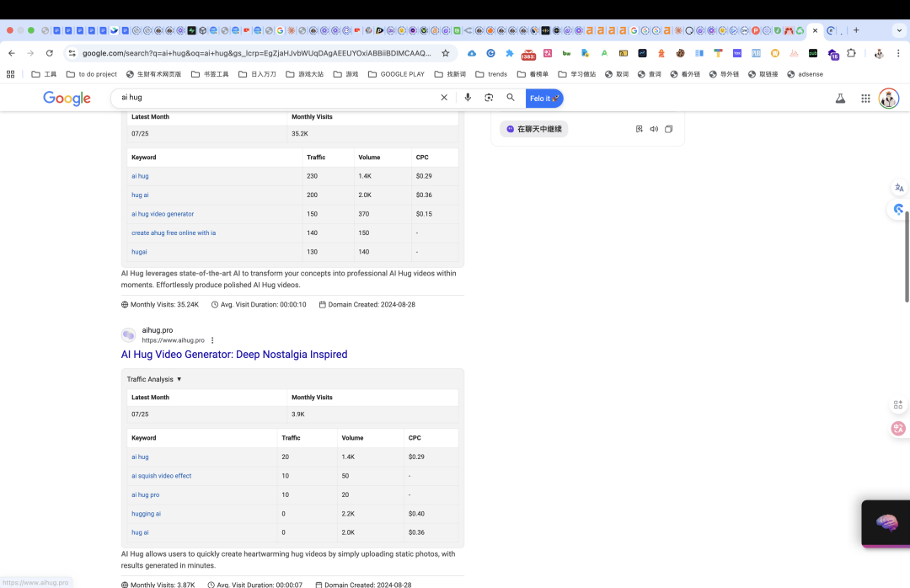Viewport: 910px width, 588px height.
Task: Click the icon left of the speaker
Action: coord(639,129)
